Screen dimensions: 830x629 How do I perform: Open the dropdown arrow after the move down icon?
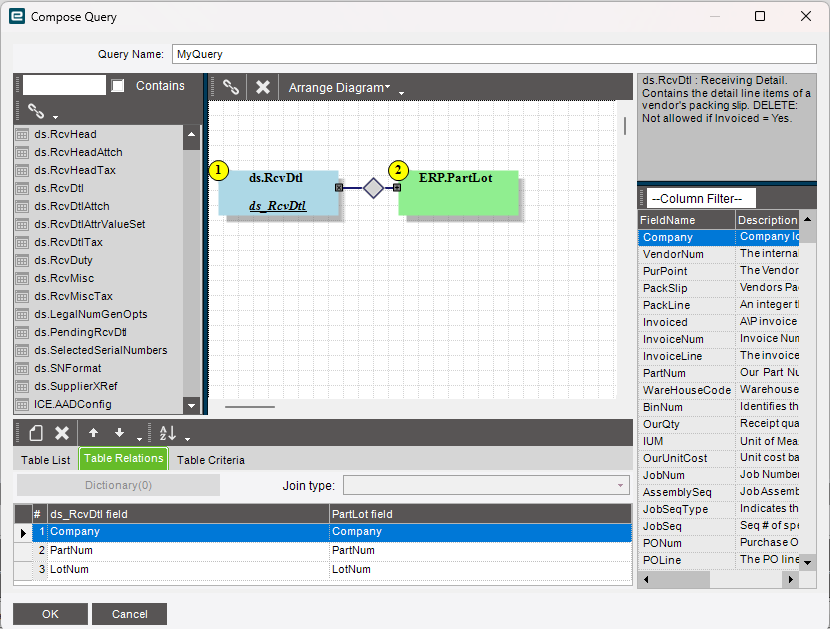[139, 439]
